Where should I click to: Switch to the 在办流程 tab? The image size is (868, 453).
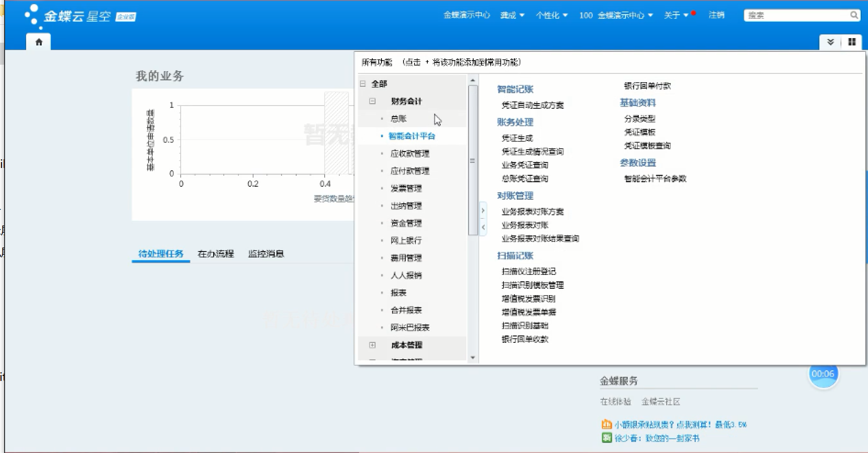tap(216, 254)
